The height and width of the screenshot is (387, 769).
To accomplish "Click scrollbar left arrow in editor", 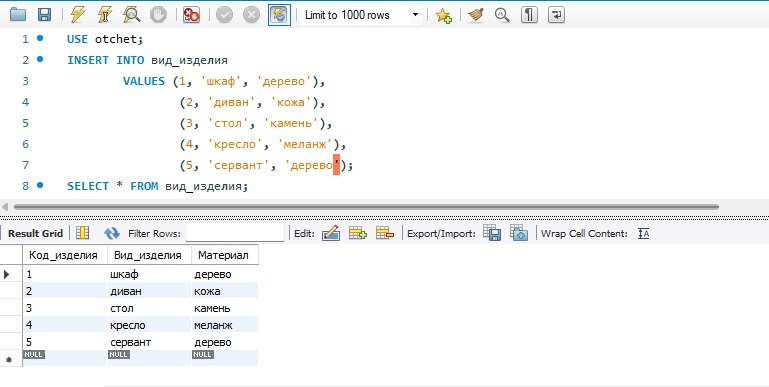I will point(5,207).
